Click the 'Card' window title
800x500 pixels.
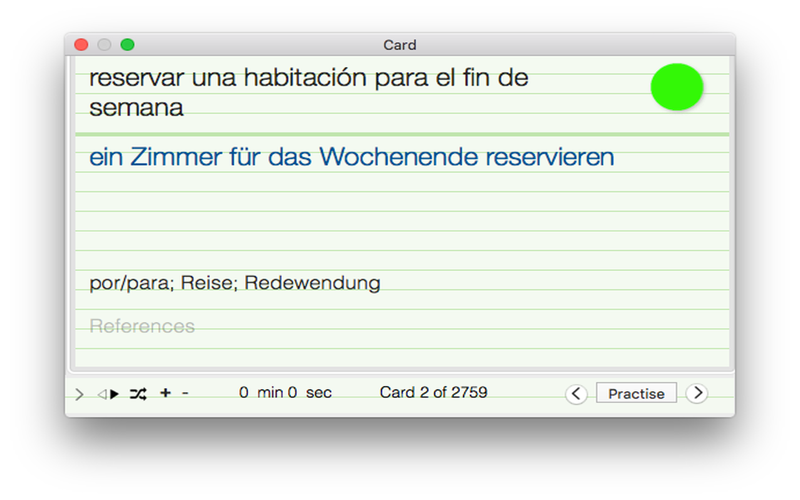[x=400, y=45]
